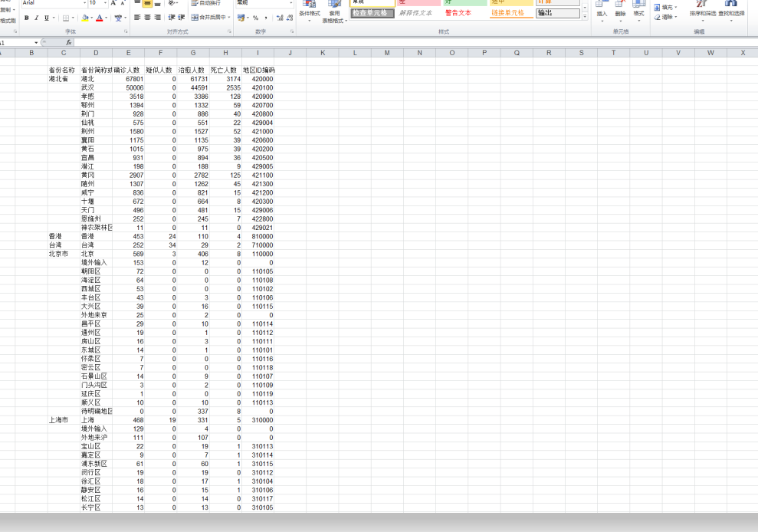The image size is (758, 532).
Task: Select column E header
Action: (x=128, y=53)
